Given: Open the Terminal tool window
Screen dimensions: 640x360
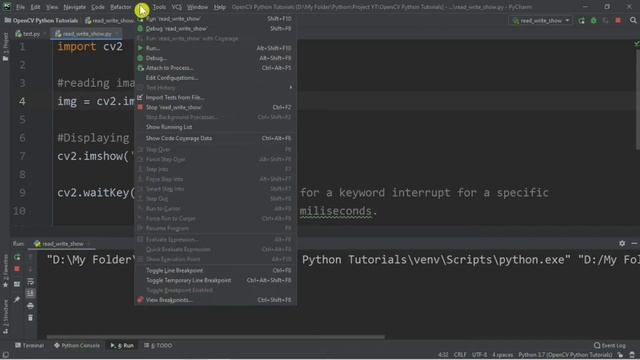Looking at the screenshot, I should (29, 345).
